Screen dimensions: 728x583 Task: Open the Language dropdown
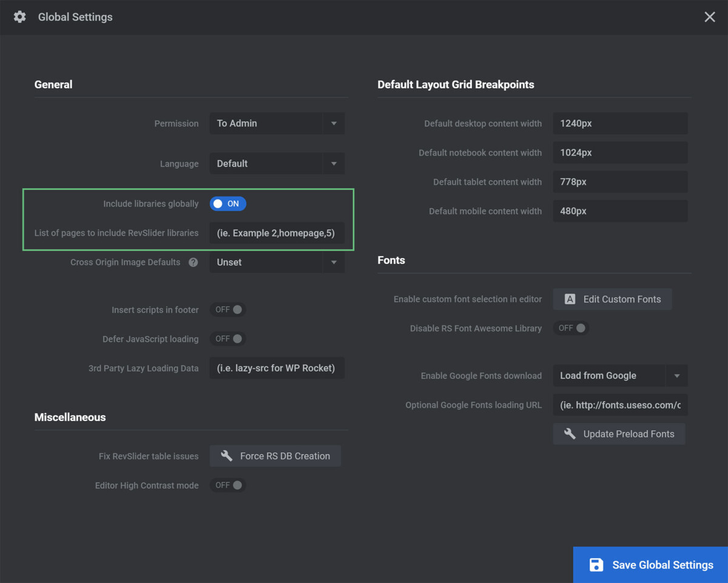tap(277, 163)
